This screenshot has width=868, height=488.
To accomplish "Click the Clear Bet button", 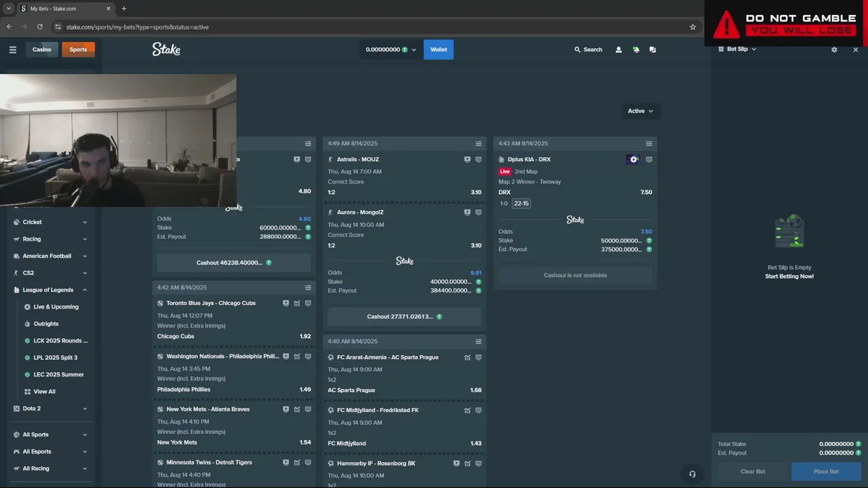I will pos(753,472).
